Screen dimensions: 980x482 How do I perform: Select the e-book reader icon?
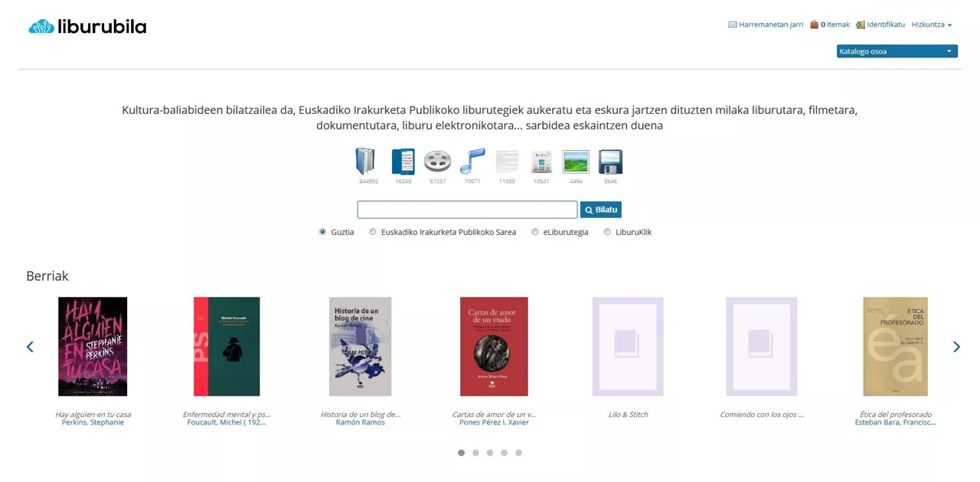click(x=403, y=161)
